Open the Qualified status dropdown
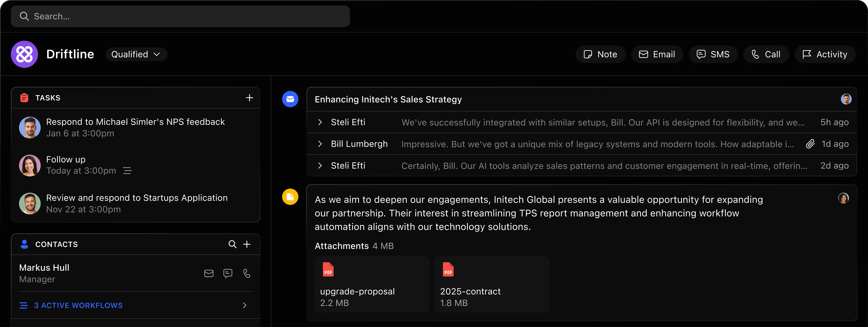Image resolution: width=868 pixels, height=327 pixels. (136, 54)
